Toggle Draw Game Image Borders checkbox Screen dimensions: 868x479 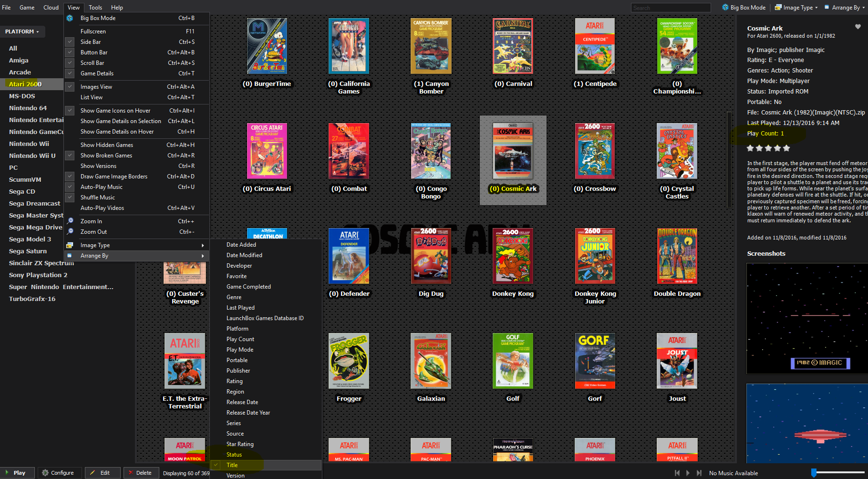click(x=70, y=177)
